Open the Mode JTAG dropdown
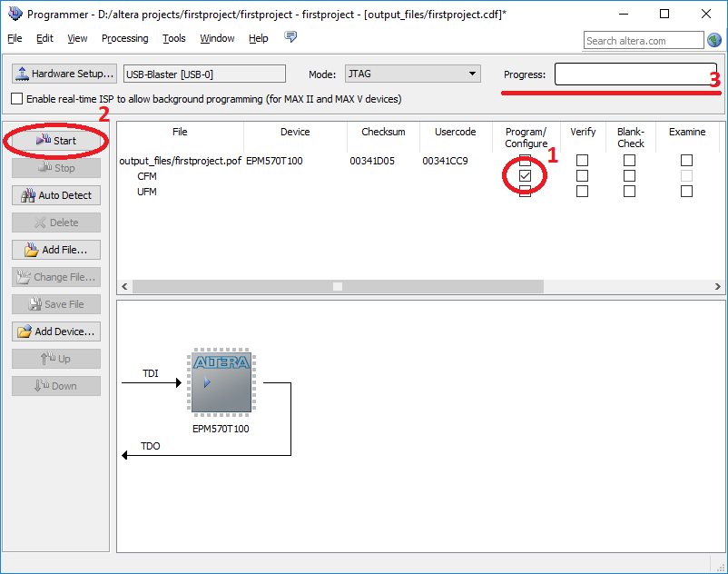The height and width of the screenshot is (574, 728). pos(413,74)
